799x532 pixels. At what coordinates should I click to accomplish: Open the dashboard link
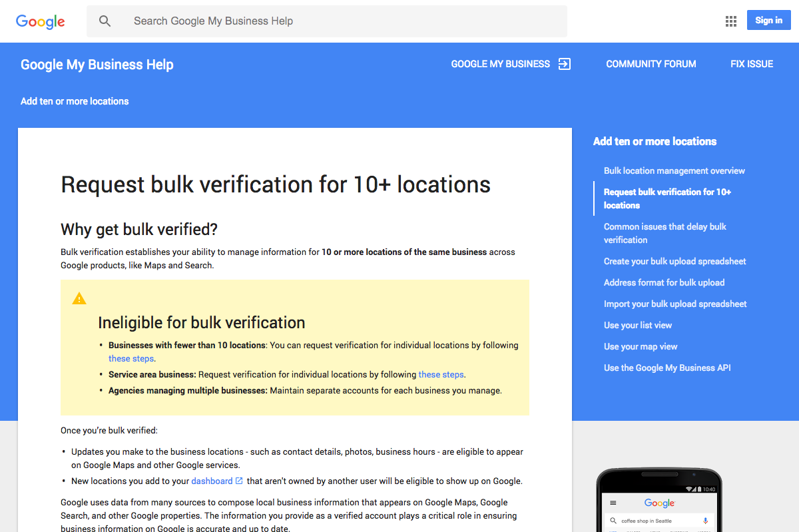tap(212, 481)
